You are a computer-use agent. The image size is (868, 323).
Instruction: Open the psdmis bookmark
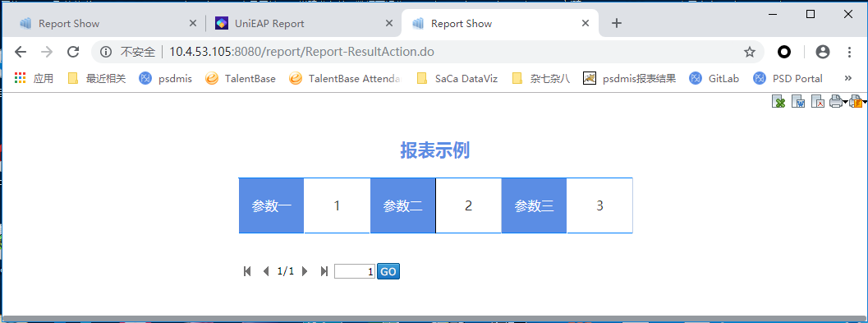(x=166, y=79)
